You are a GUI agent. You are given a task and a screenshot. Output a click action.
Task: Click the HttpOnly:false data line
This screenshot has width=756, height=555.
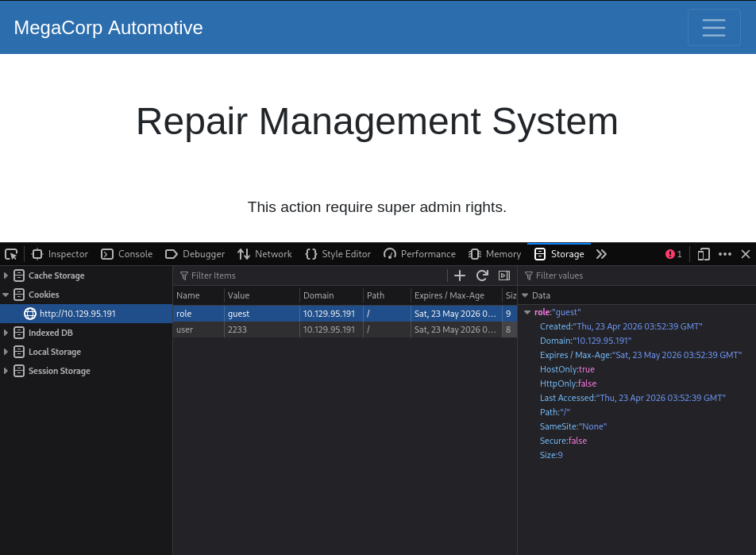coord(568,383)
